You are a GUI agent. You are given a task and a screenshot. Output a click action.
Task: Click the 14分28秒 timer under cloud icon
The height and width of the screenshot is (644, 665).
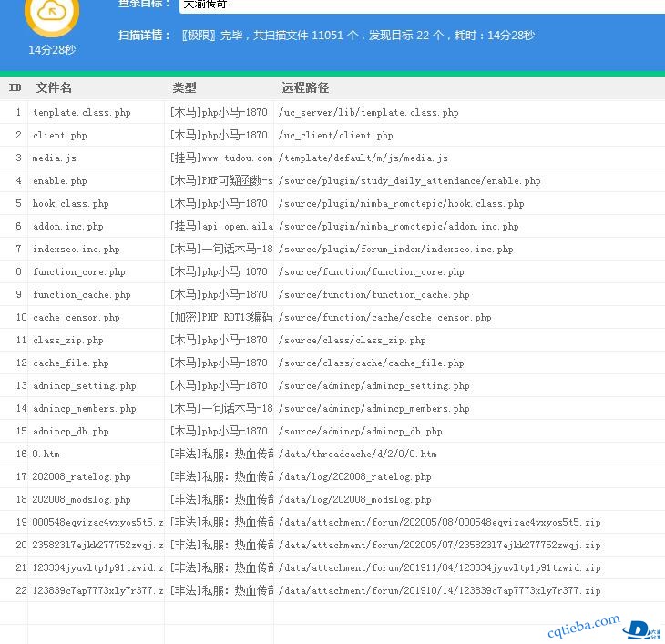click(x=52, y=50)
